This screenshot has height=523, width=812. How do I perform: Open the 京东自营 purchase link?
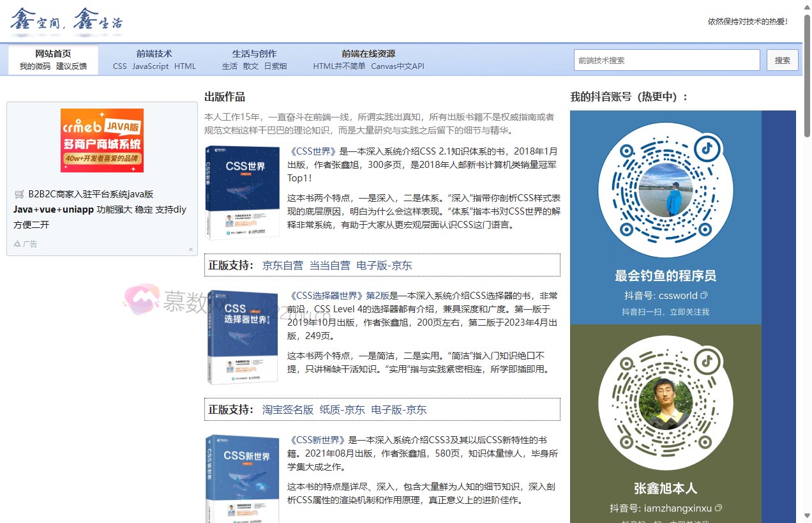[x=282, y=266]
